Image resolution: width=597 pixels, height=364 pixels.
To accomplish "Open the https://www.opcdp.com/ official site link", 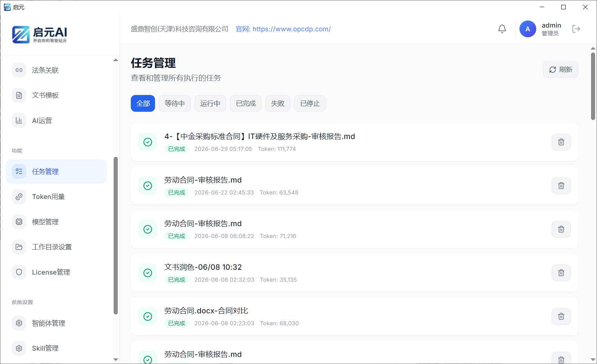I will coord(291,29).
